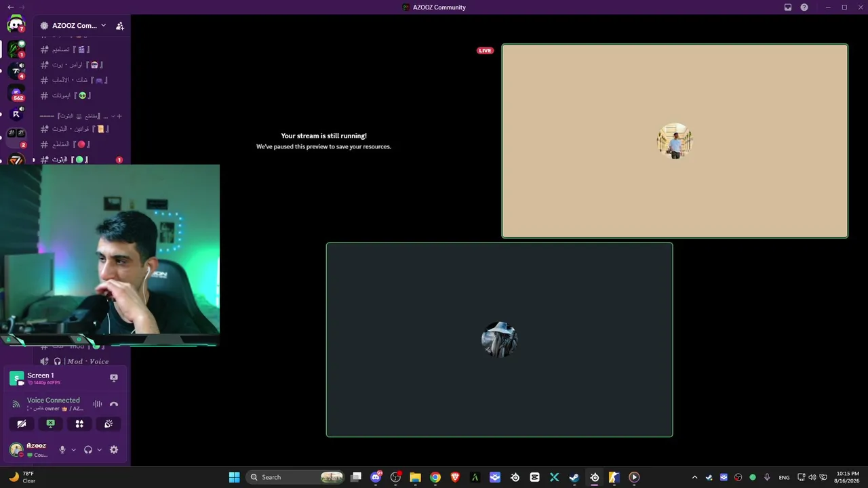Select the dark participant tile with gray avatar
Screen dimensions: 868x488
[x=499, y=340]
